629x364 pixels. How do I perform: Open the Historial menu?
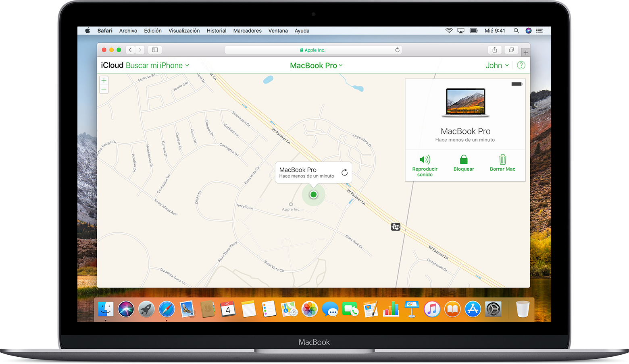217,31
